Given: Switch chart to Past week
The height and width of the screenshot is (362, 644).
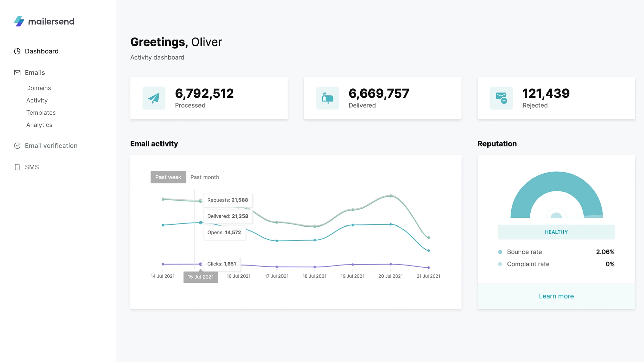Looking at the screenshot, I should (x=168, y=177).
